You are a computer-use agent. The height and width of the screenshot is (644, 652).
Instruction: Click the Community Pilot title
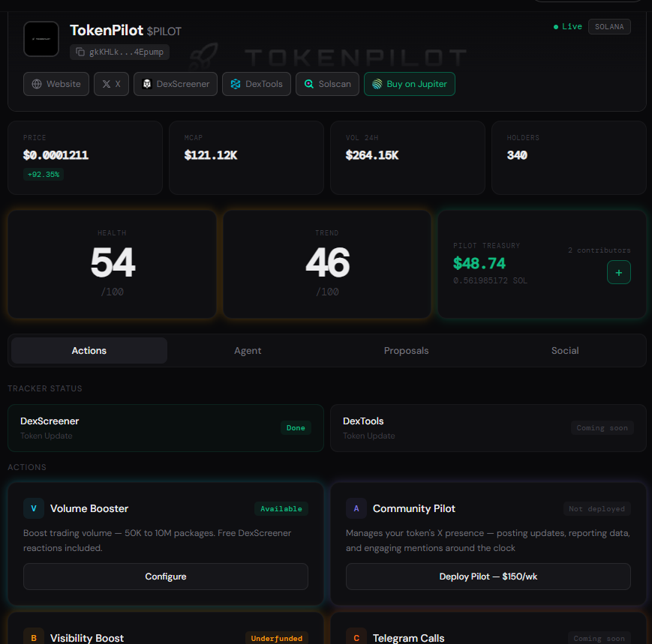point(413,508)
